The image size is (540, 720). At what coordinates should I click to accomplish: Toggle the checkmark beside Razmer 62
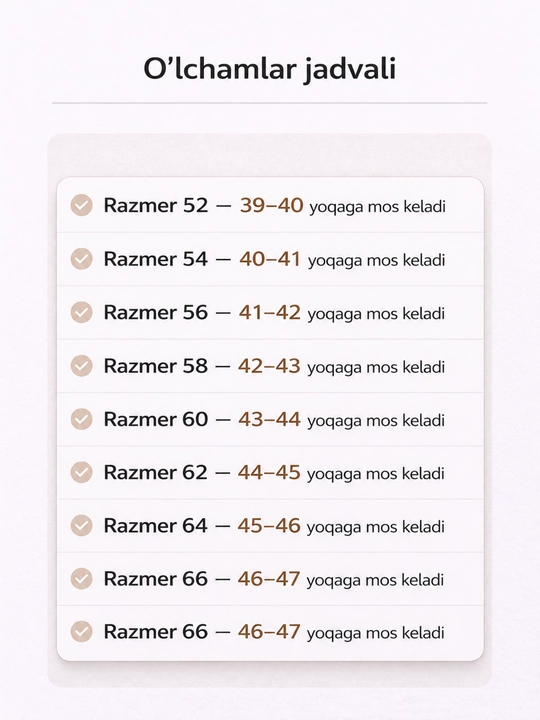coord(82,472)
